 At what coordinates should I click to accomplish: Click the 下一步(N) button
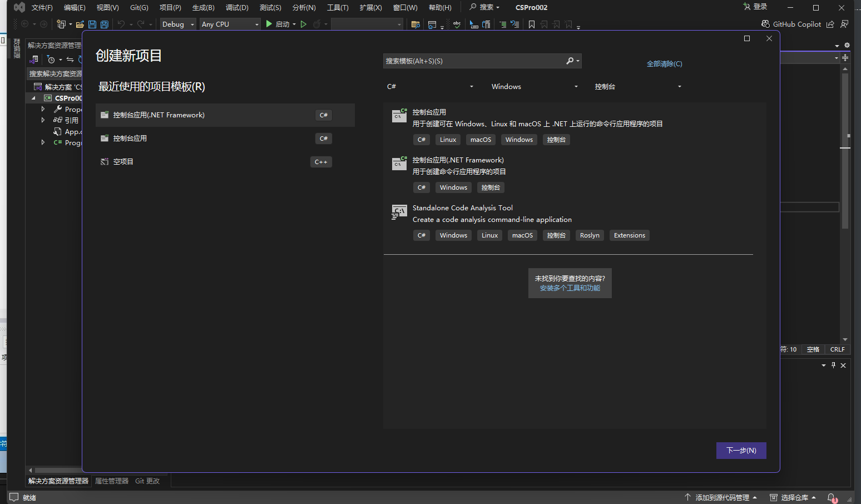741,451
